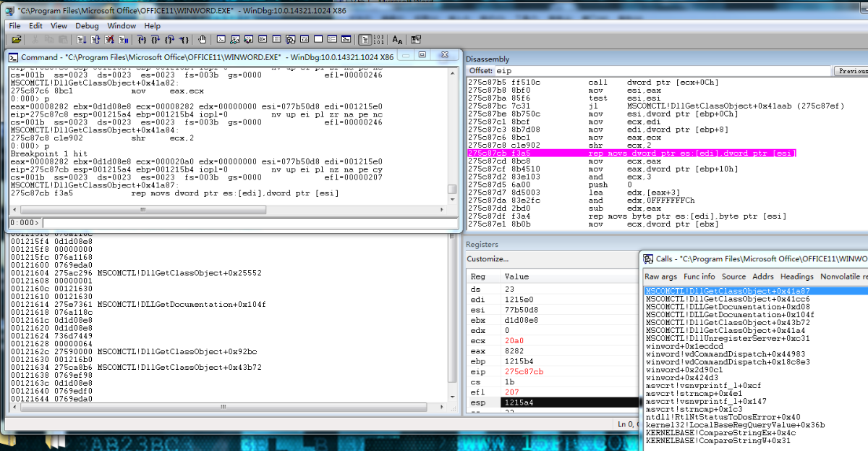868x451 pixels.
Task: Open Processes and Threads toolbar icon
Action: (x=332, y=39)
